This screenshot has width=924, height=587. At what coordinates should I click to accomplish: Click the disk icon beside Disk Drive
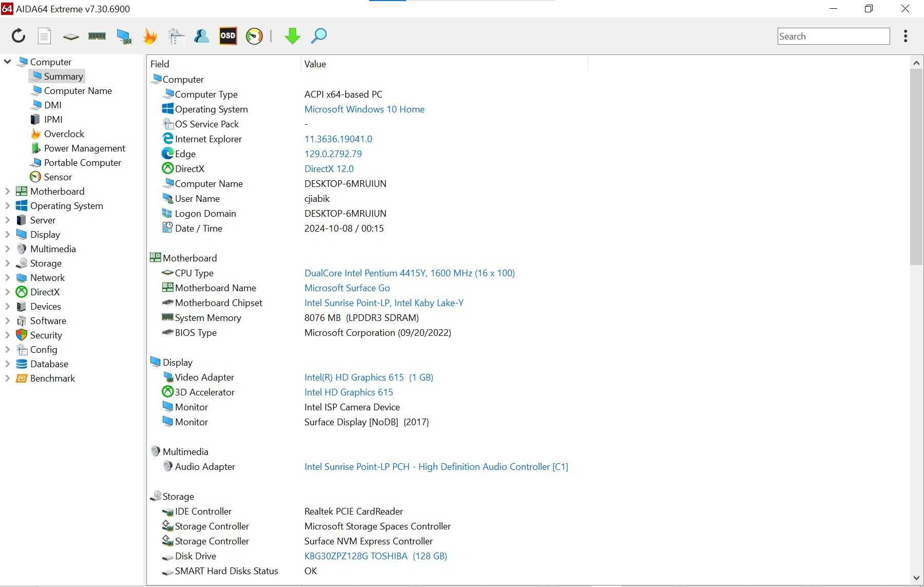coord(167,557)
